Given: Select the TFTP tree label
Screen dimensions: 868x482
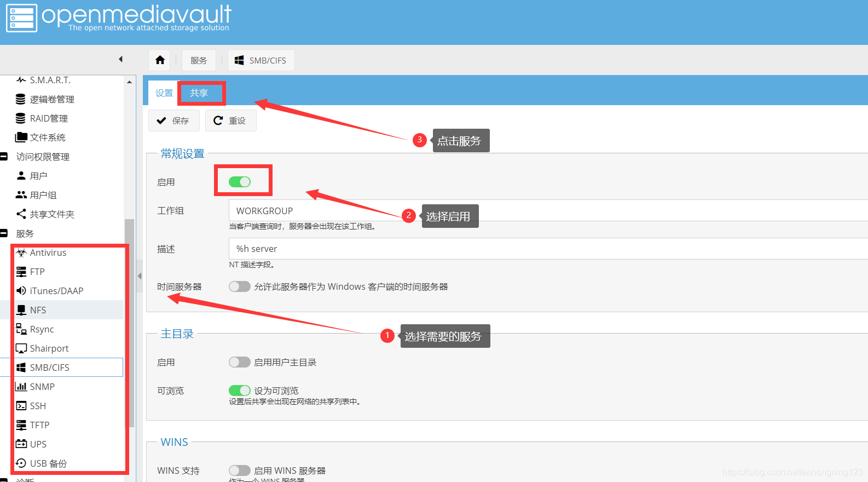Looking at the screenshot, I should (39, 425).
